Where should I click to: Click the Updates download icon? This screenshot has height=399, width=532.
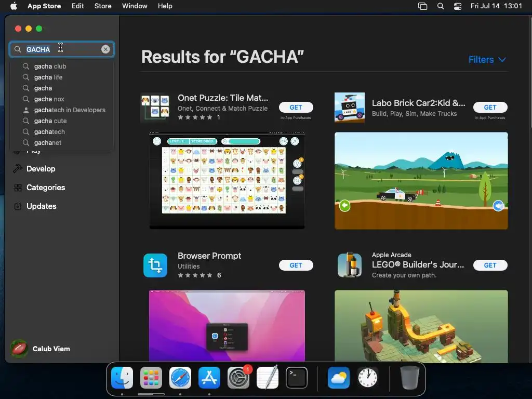(18, 206)
